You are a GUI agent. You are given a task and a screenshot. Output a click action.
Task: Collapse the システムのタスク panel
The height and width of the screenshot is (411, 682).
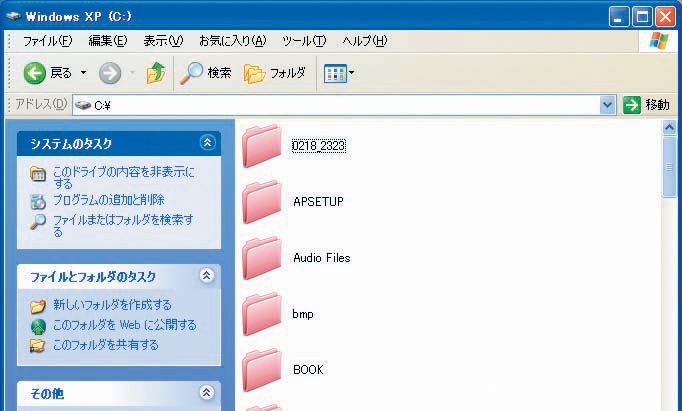pos(207,142)
